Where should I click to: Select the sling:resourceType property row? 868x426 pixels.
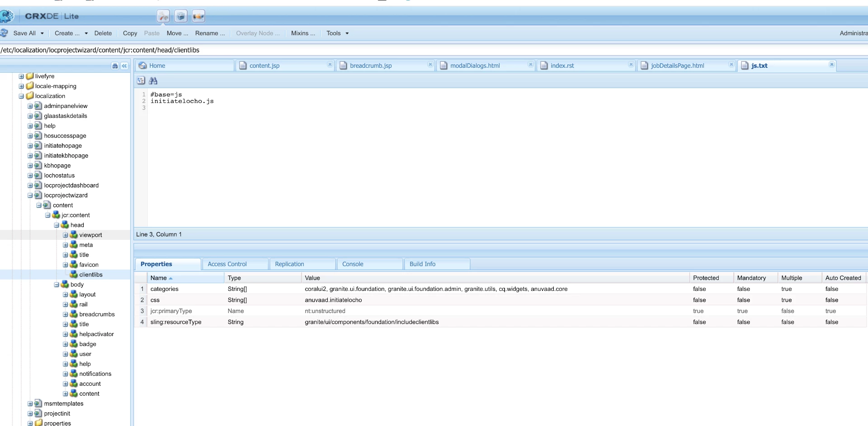tap(500, 322)
